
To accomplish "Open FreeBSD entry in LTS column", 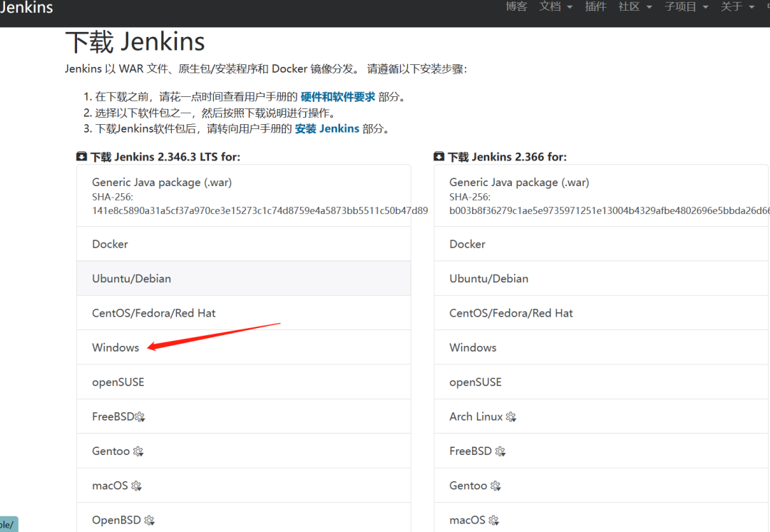I will point(244,416).
